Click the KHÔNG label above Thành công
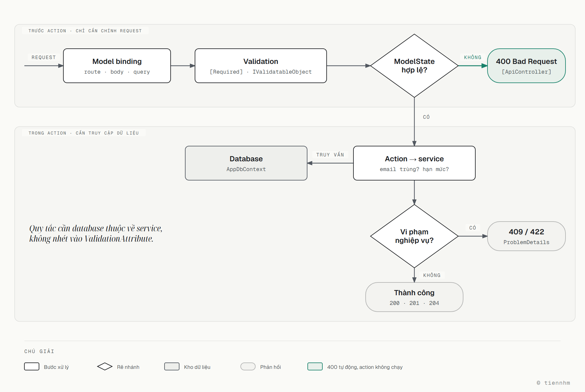The image size is (585, 392). click(432, 275)
